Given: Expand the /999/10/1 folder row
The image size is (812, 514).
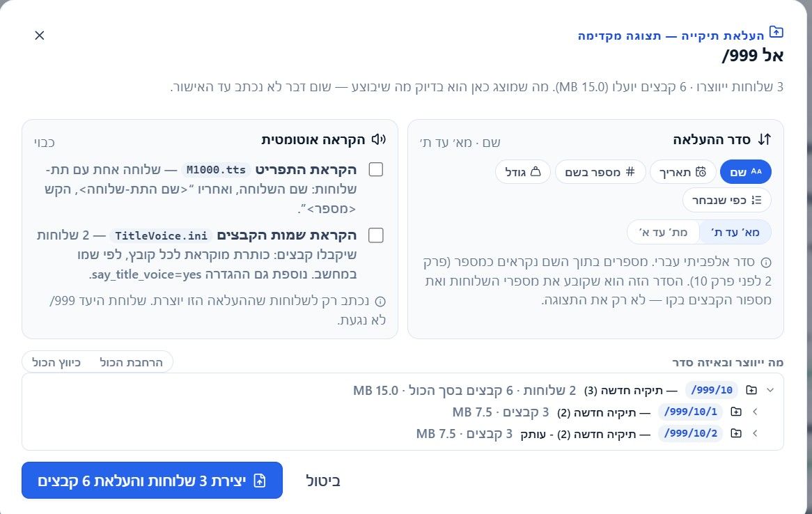Looking at the screenshot, I should (x=755, y=412).
